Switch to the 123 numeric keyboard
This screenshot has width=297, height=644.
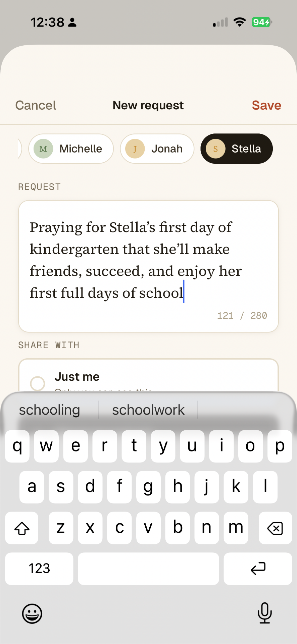(x=39, y=569)
